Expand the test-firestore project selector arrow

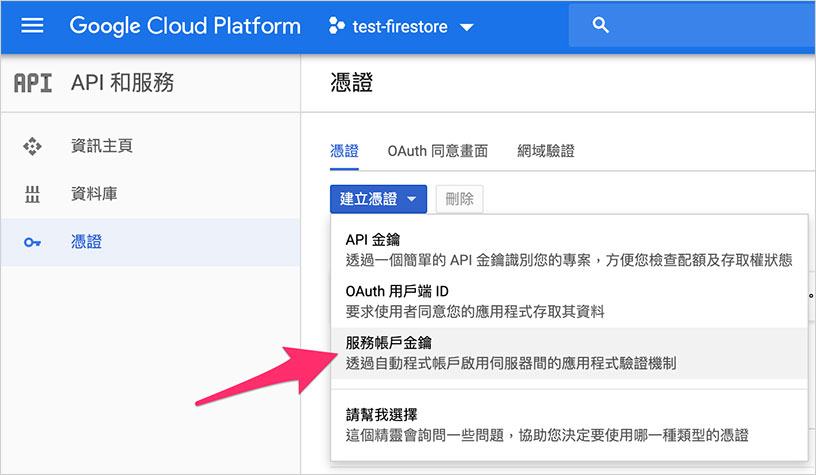click(466, 28)
